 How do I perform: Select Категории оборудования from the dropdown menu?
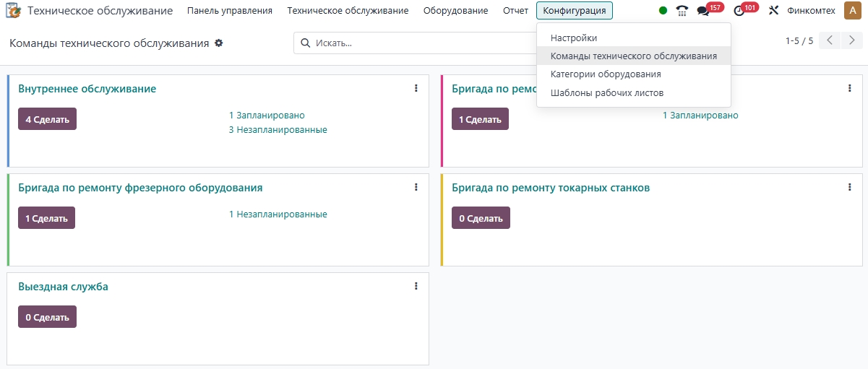point(606,74)
